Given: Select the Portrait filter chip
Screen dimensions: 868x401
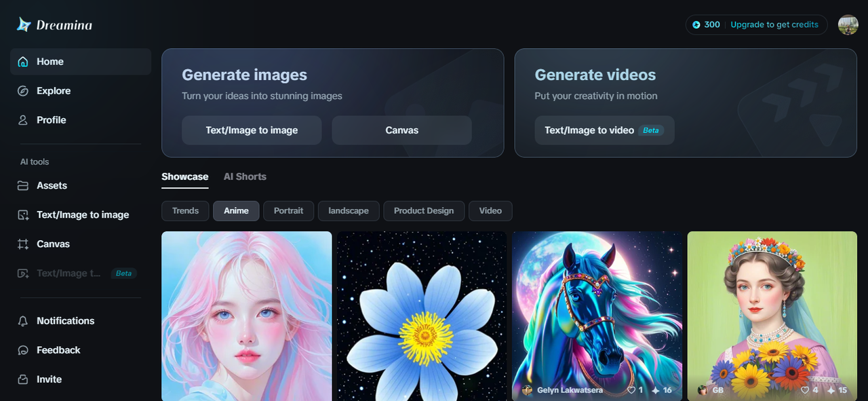Looking at the screenshot, I should (x=288, y=211).
